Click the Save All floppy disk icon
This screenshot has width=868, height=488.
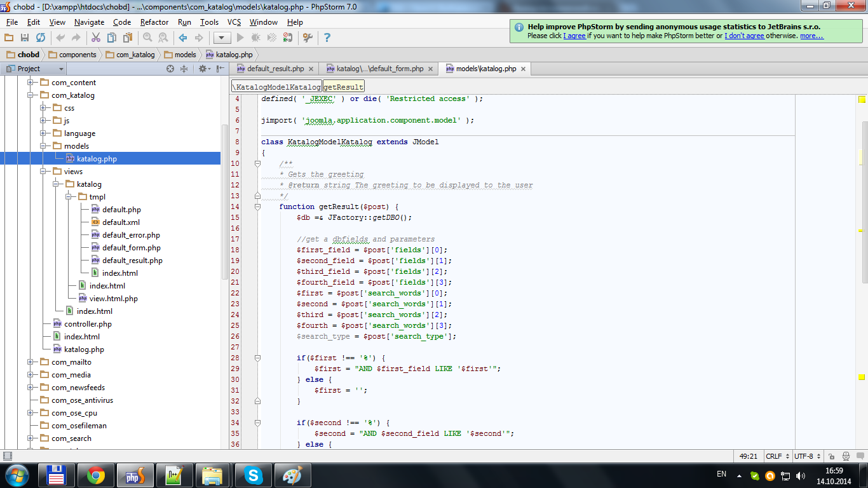point(25,38)
